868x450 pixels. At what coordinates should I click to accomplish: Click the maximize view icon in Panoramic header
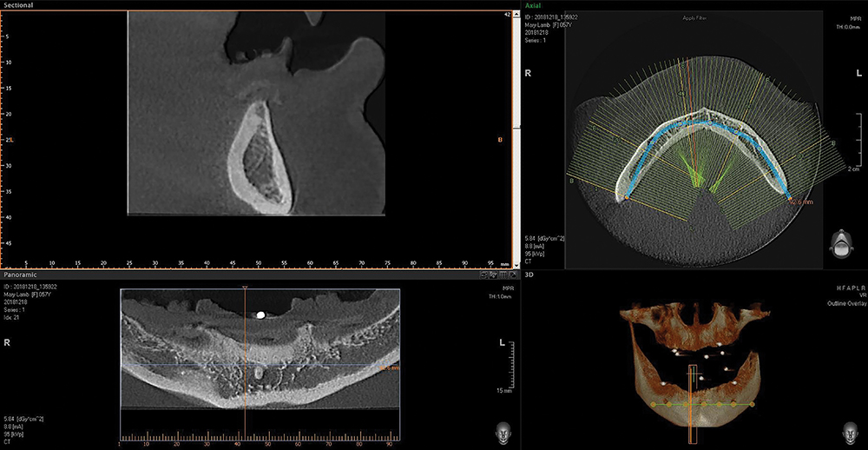[x=513, y=275]
